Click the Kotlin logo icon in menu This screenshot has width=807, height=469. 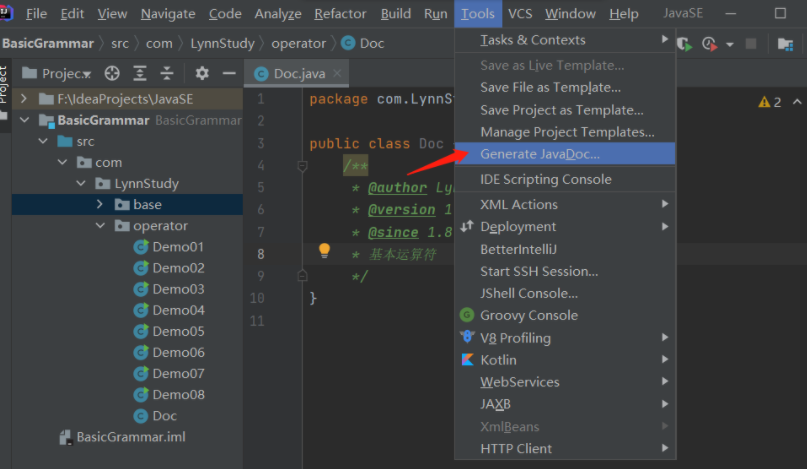click(x=467, y=359)
